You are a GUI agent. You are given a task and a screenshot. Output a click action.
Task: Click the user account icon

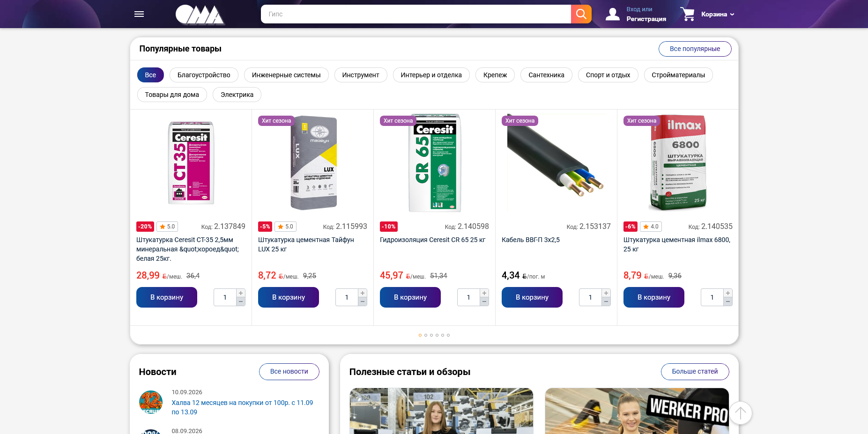point(613,14)
